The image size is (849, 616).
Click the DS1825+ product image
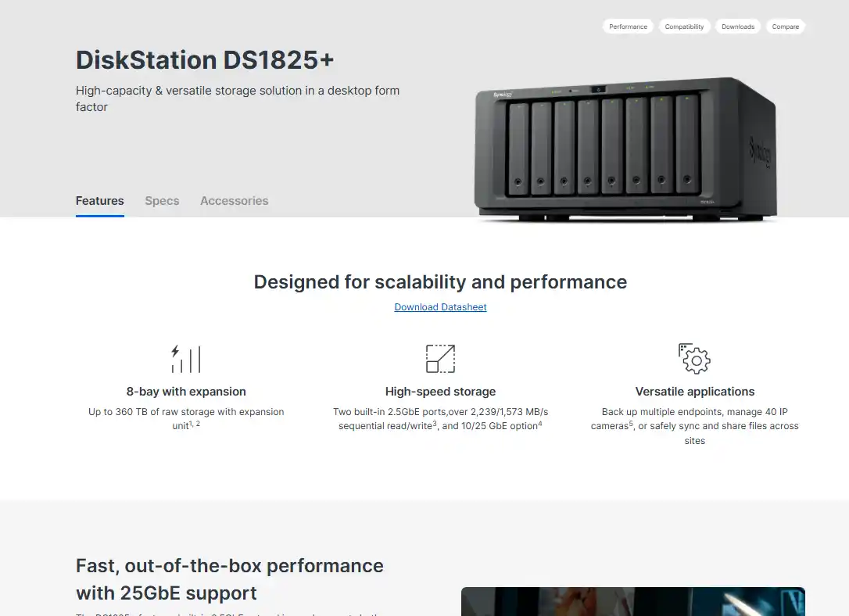[x=626, y=149]
